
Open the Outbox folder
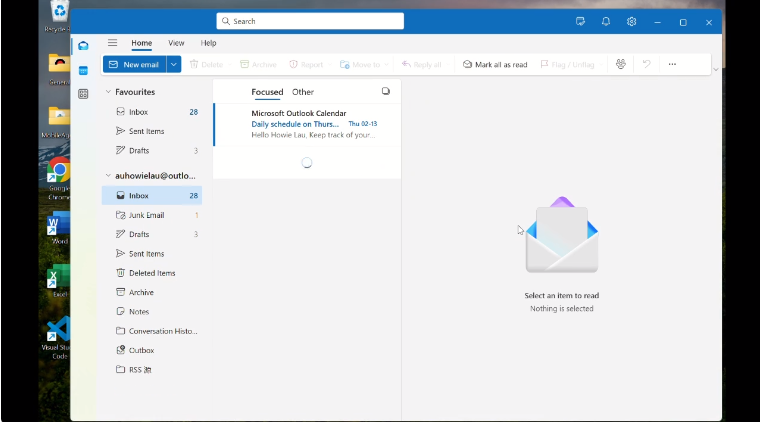152,350
